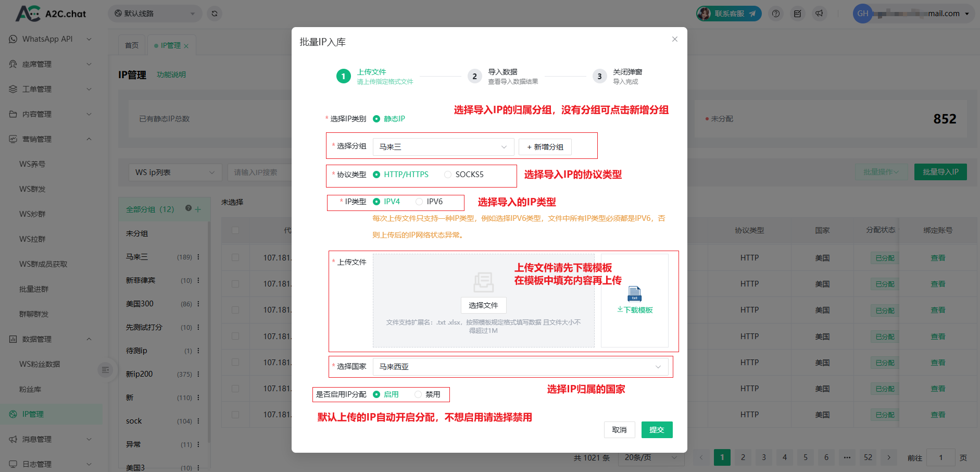Close the 批量IP入库 dialog with X icon

point(674,39)
